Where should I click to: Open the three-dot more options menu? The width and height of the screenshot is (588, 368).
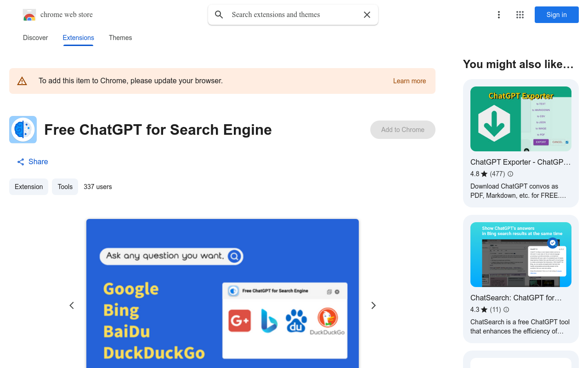pos(498,15)
